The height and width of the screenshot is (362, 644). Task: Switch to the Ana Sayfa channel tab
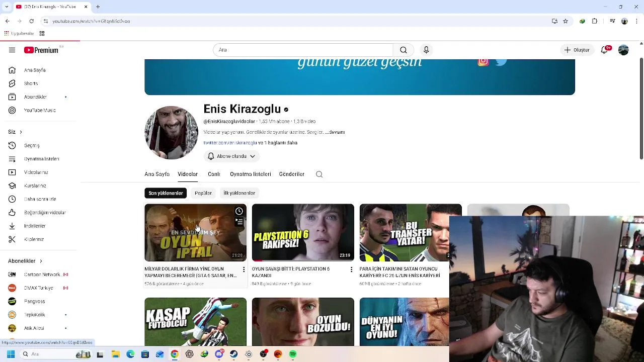coord(157,174)
